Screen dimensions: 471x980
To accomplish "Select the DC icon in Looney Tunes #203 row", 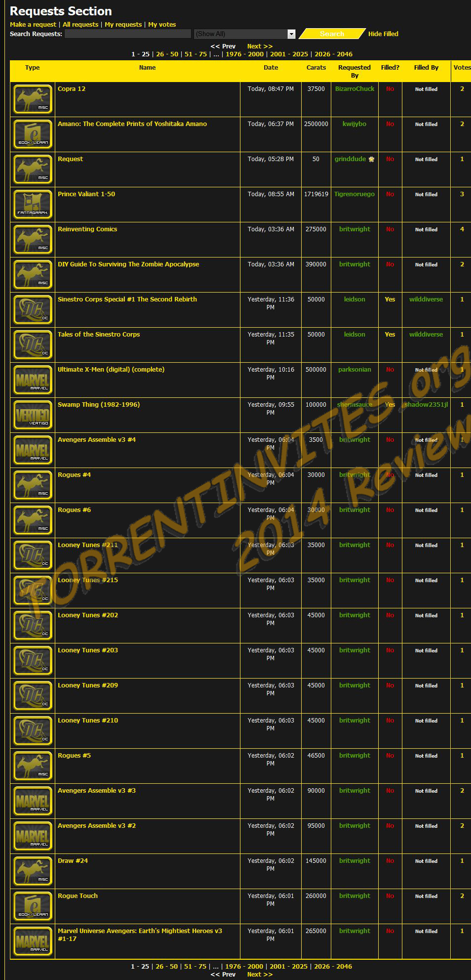I will (x=33, y=661).
